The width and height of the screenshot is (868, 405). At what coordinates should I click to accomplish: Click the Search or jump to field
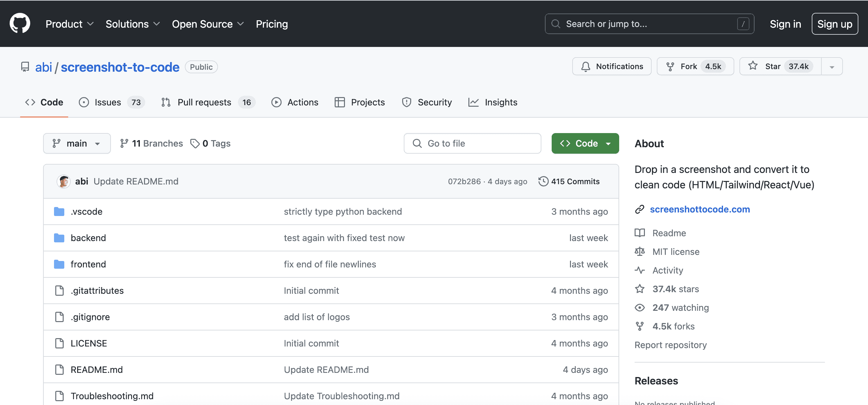(649, 24)
